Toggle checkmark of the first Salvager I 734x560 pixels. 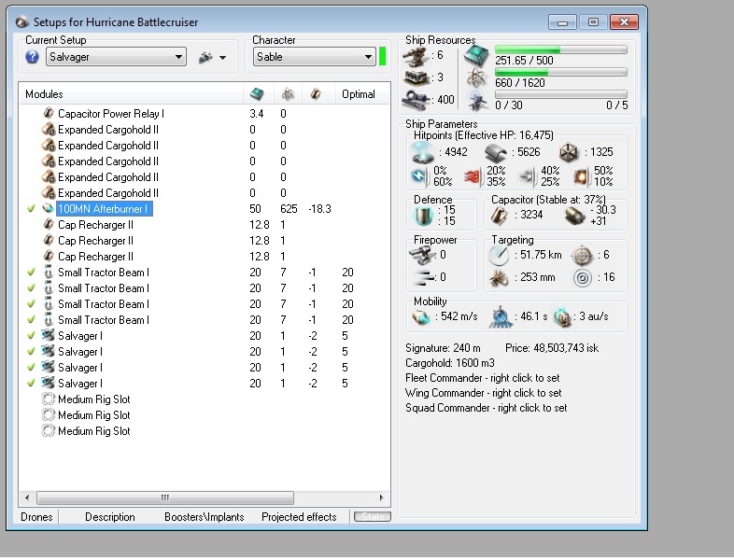click(x=31, y=336)
